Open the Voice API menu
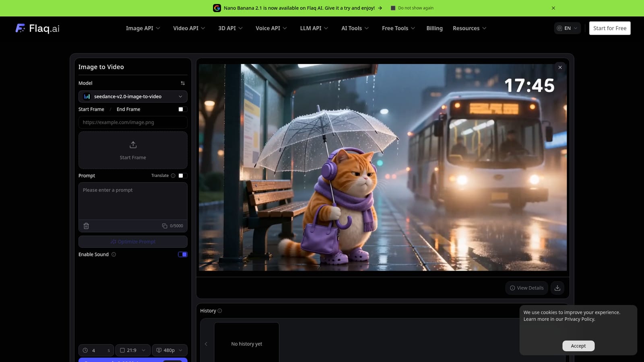 pyautogui.click(x=271, y=28)
